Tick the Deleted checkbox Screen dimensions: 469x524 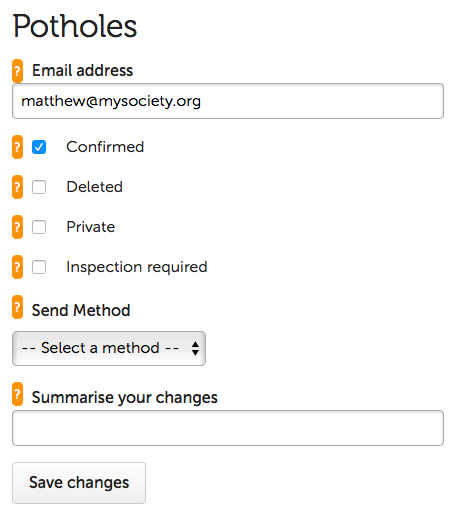coord(39,187)
